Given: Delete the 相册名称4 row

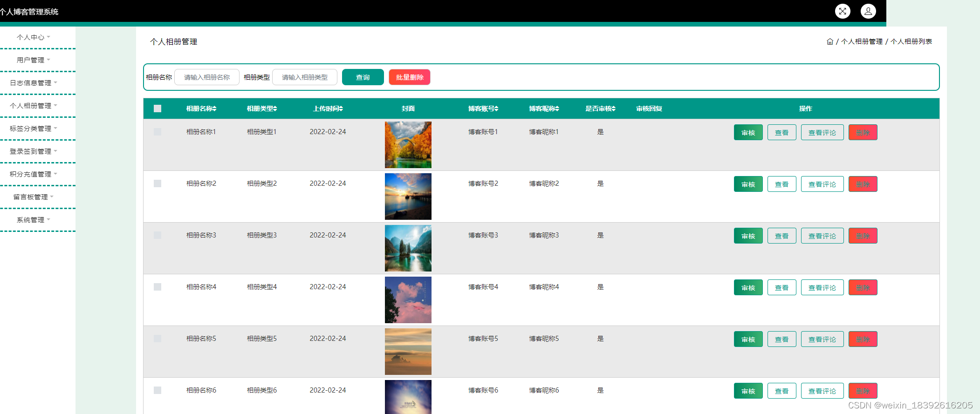Looking at the screenshot, I should click(x=863, y=288).
